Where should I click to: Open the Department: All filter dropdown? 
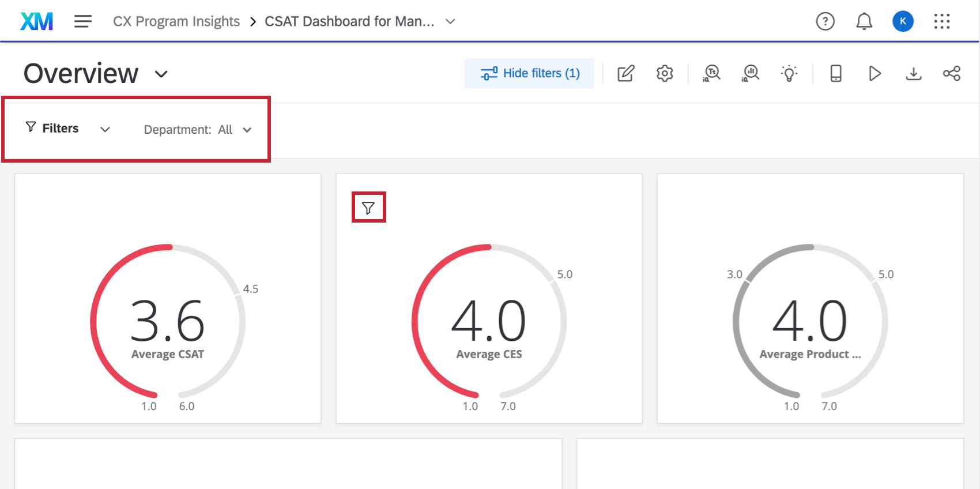[198, 130]
